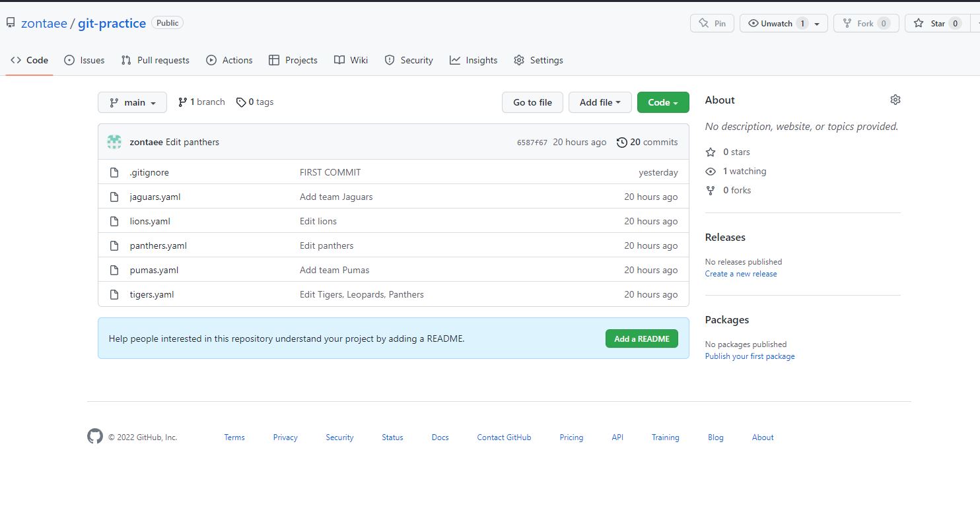Viewport: 980px width, 514px height.
Task: Open the green Code dropdown
Action: coord(663,102)
